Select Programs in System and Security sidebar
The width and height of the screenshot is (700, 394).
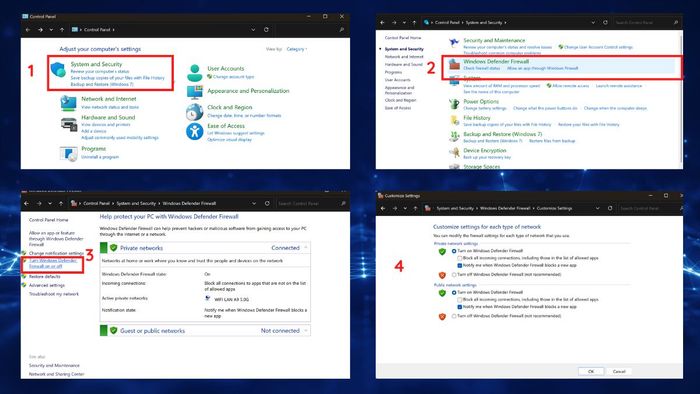tap(393, 72)
